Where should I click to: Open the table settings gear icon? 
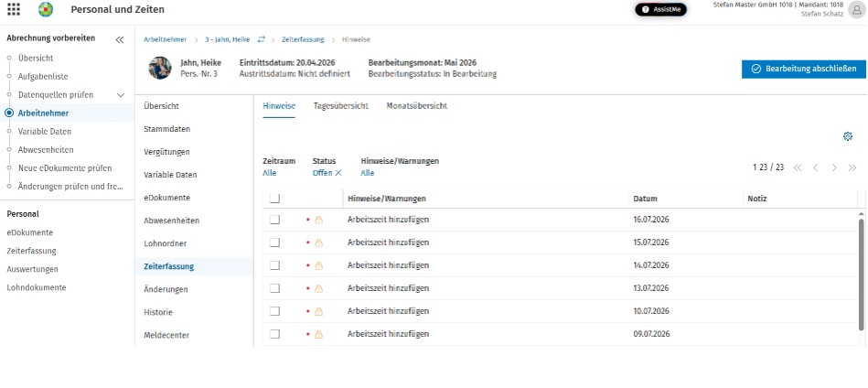click(848, 136)
